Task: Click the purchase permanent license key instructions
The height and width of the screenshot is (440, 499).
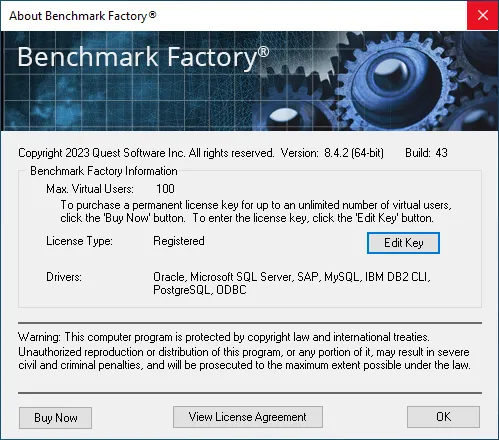Action: click(256, 211)
